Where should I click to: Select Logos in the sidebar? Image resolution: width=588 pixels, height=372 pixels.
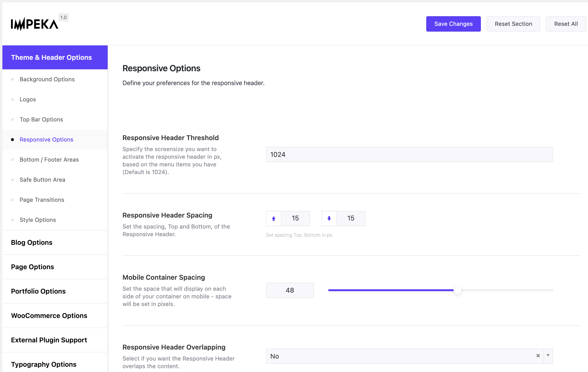point(27,99)
